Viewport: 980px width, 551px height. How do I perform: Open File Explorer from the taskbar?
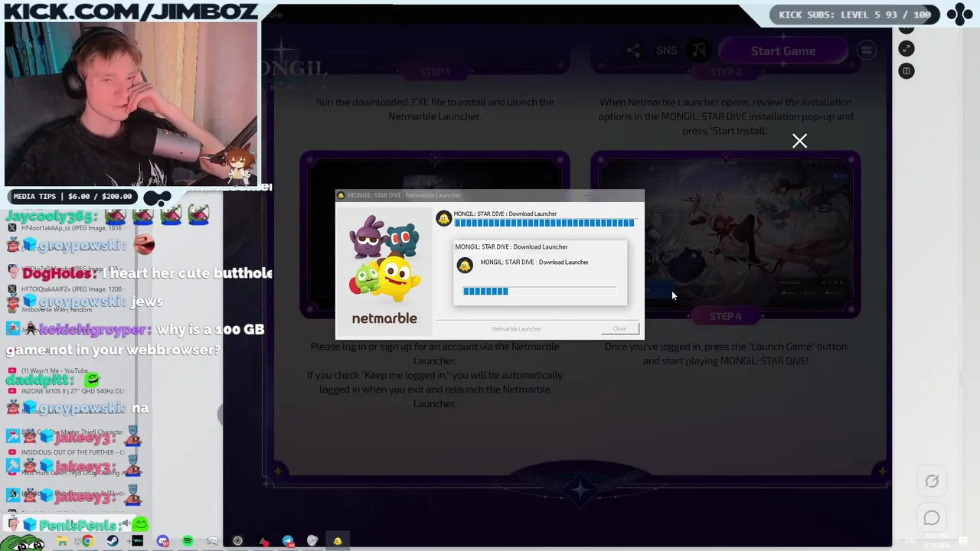(x=62, y=541)
